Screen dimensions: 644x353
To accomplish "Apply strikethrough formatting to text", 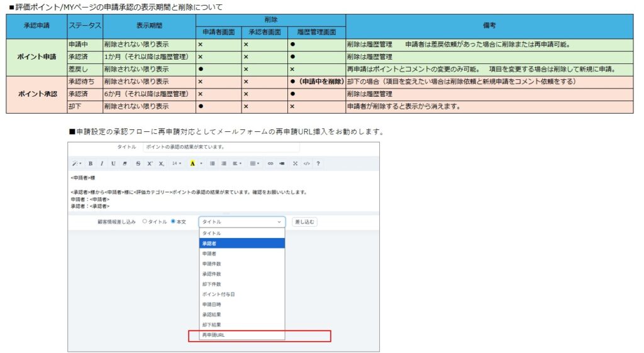I will pyautogui.click(x=138, y=163).
